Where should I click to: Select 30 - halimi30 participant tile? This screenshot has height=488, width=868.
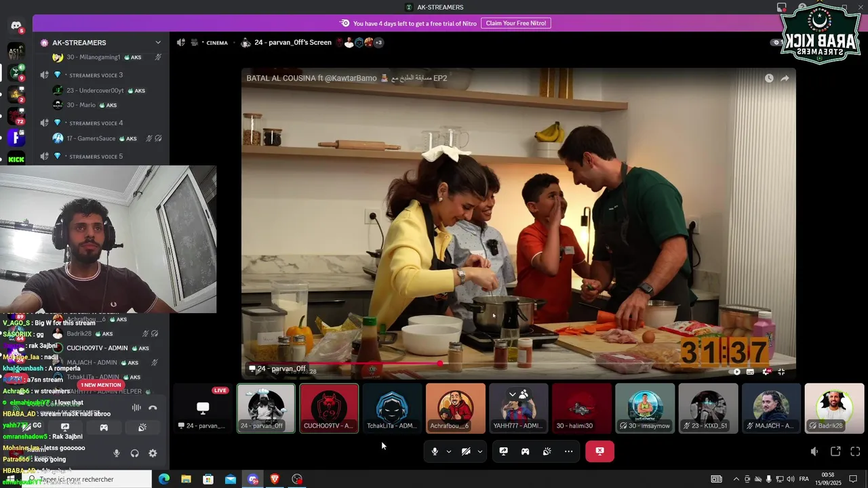tap(581, 408)
